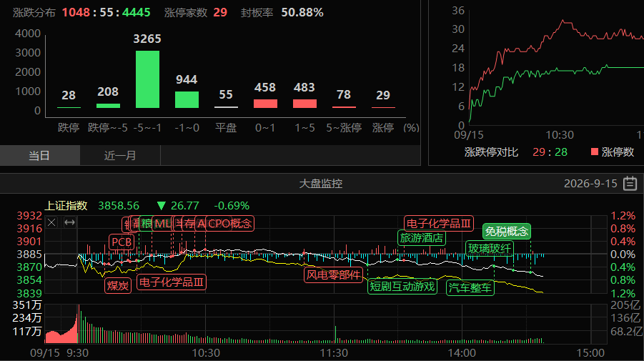Click the 483 red bar for 1~5
Image resolution: width=644 pixels, height=361 pixels.
[x=304, y=104]
